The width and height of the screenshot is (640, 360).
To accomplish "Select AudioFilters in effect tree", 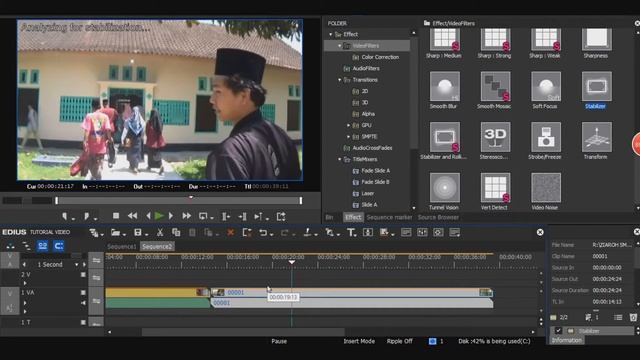I will click(x=366, y=69).
